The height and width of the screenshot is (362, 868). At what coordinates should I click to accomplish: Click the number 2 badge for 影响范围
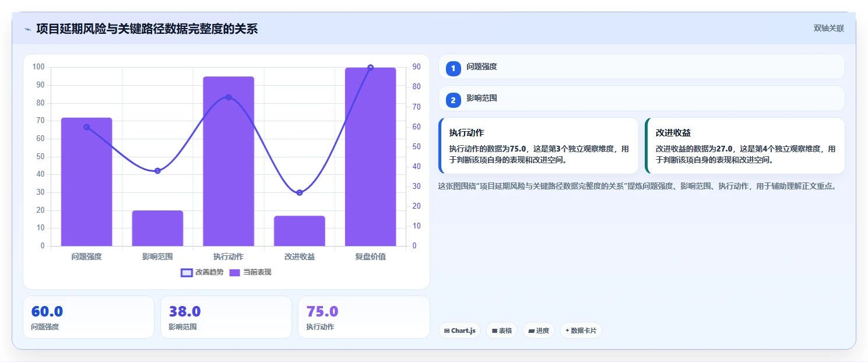coord(454,100)
